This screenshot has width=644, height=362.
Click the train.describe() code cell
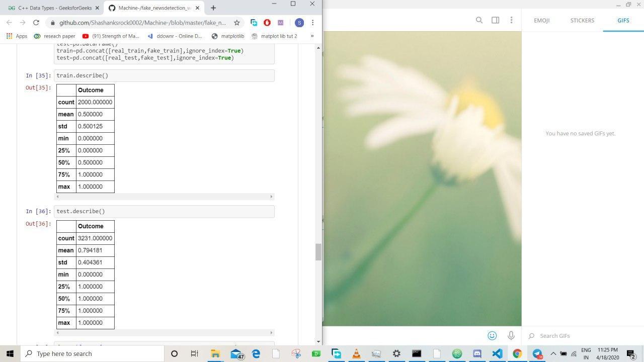tap(164, 75)
